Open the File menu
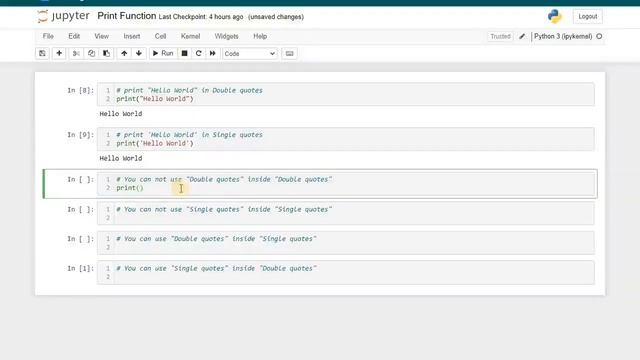Viewport: 640px width, 360px height. (48, 36)
